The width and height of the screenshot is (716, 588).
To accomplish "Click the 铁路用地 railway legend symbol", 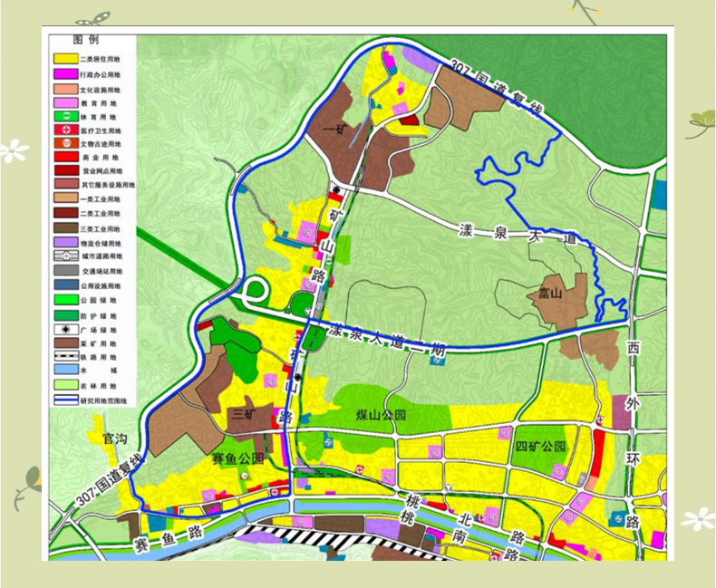I will point(64,357).
